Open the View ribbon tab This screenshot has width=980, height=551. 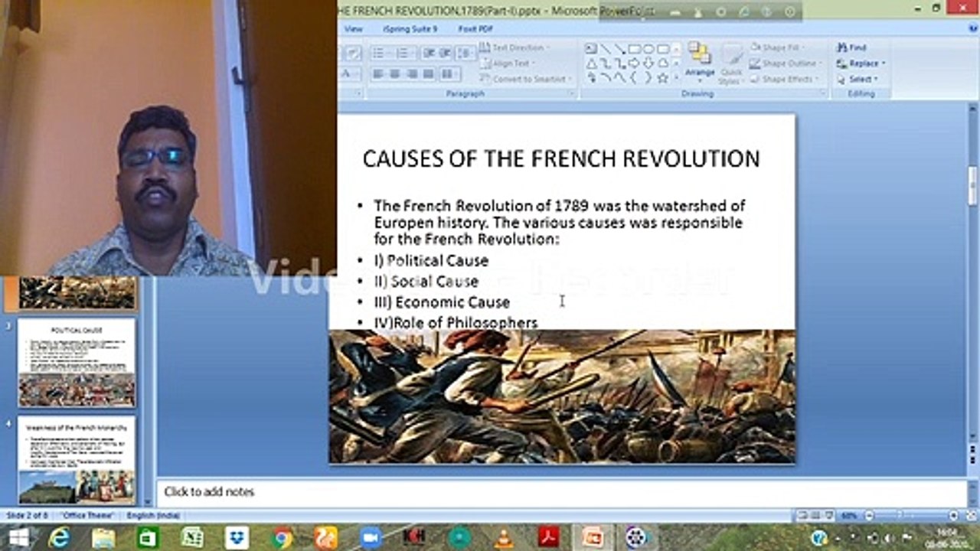[x=354, y=29]
